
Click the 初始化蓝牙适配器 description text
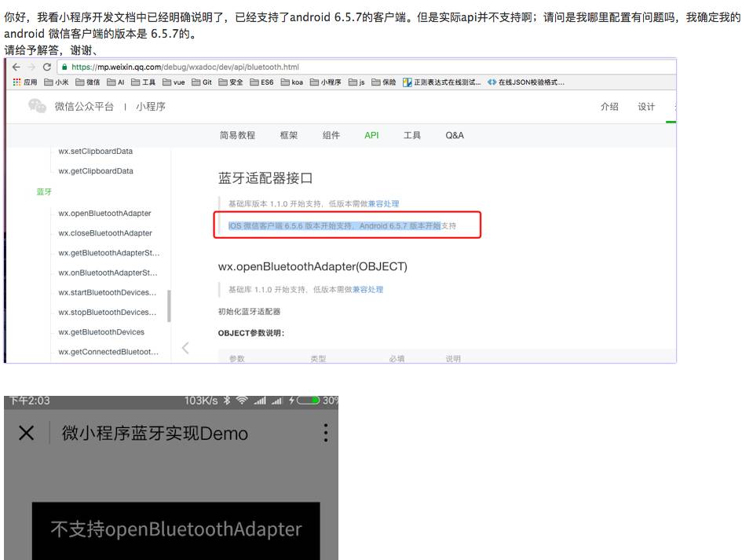(x=249, y=312)
